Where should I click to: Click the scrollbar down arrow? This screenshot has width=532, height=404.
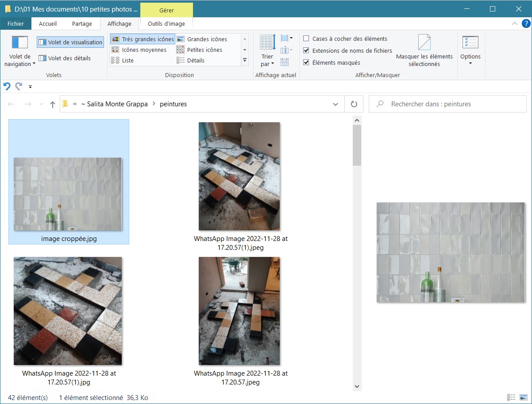357,387
